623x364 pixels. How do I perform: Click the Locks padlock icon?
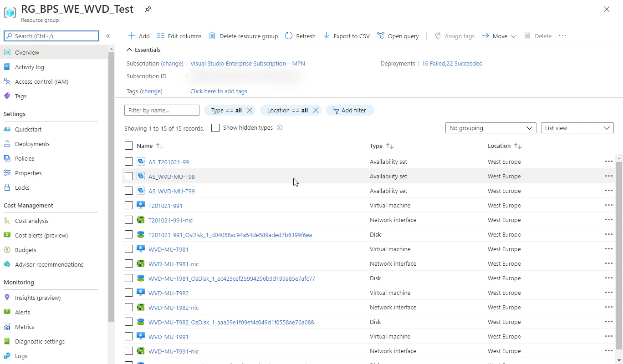pyautogui.click(x=7, y=187)
